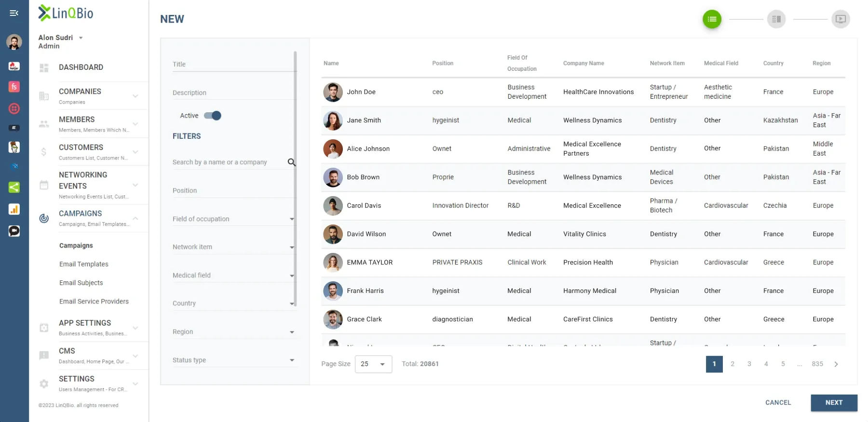The height and width of the screenshot is (422, 868).
Task: Open the green share icon in the left rail
Action: click(x=14, y=187)
